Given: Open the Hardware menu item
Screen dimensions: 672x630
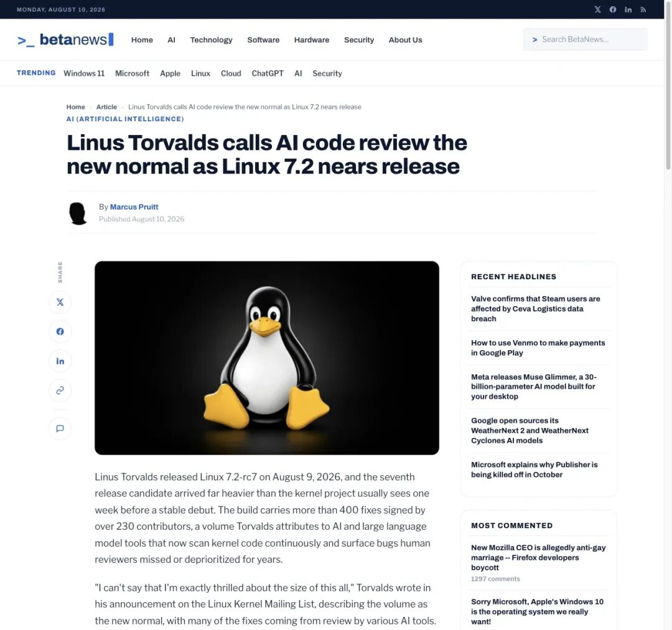Looking at the screenshot, I should [x=312, y=40].
